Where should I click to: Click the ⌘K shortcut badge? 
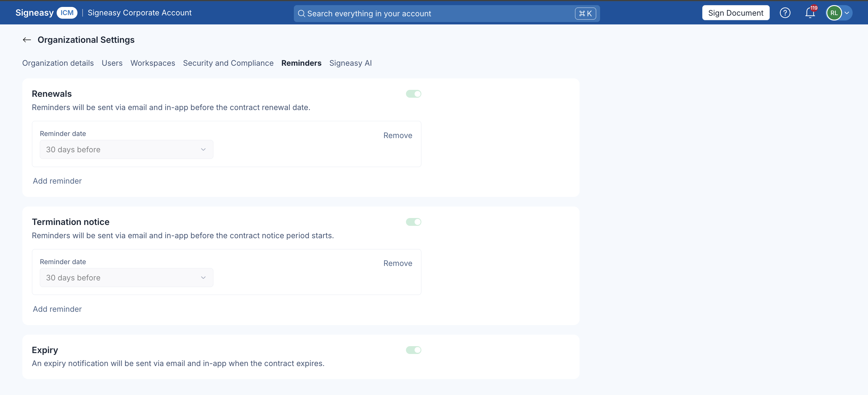click(x=585, y=14)
